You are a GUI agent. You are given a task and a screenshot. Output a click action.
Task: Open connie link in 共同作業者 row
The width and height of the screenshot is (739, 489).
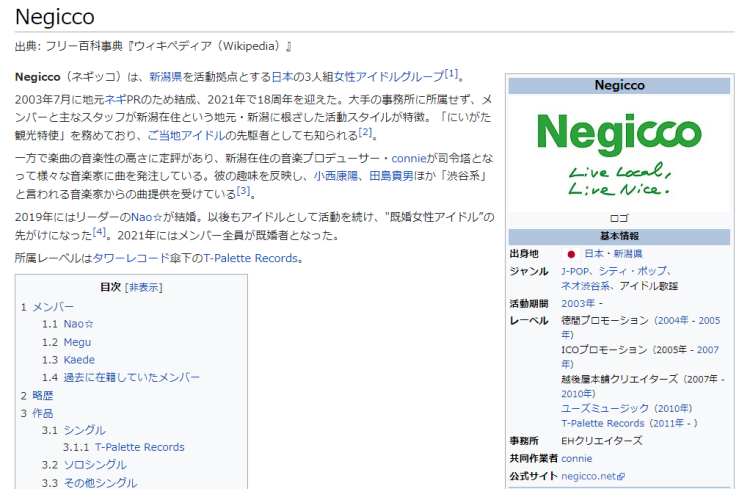(x=576, y=459)
